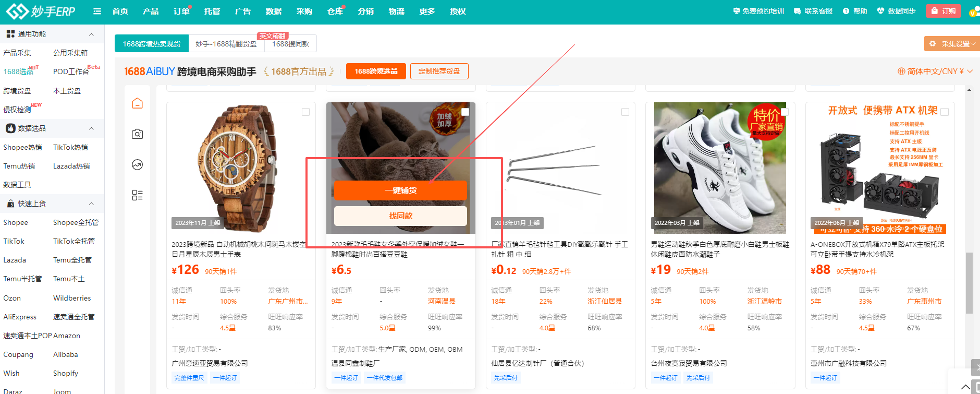Open 侵权检测 in the sidebar
This screenshot has width=980, height=394.
point(17,110)
